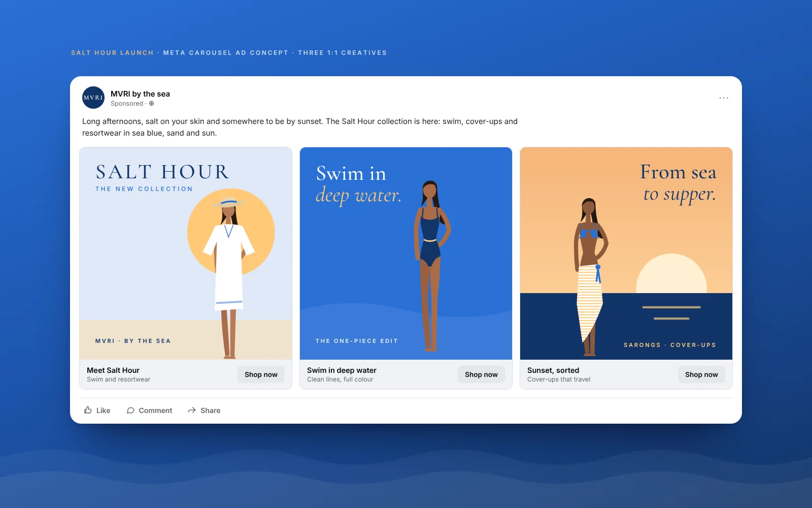
Task: Click the globe public-audience icon
Action: [151, 104]
